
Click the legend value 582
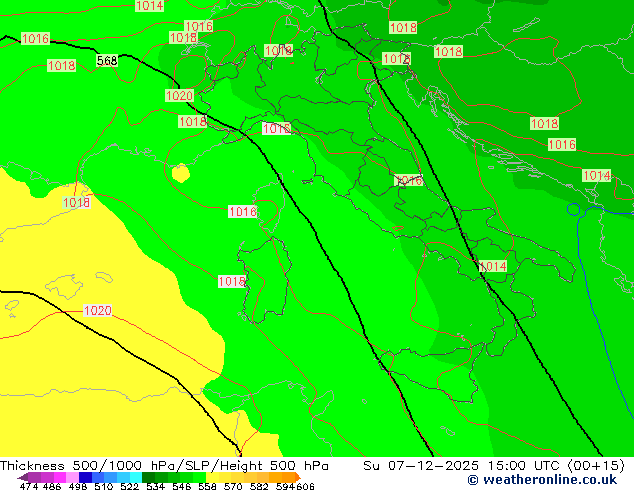259,486
